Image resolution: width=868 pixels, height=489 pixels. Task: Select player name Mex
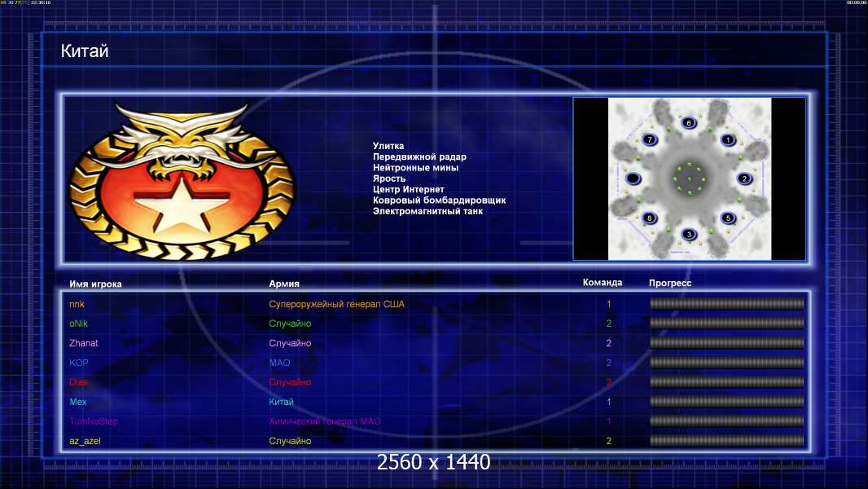click(x=78, y=402)
